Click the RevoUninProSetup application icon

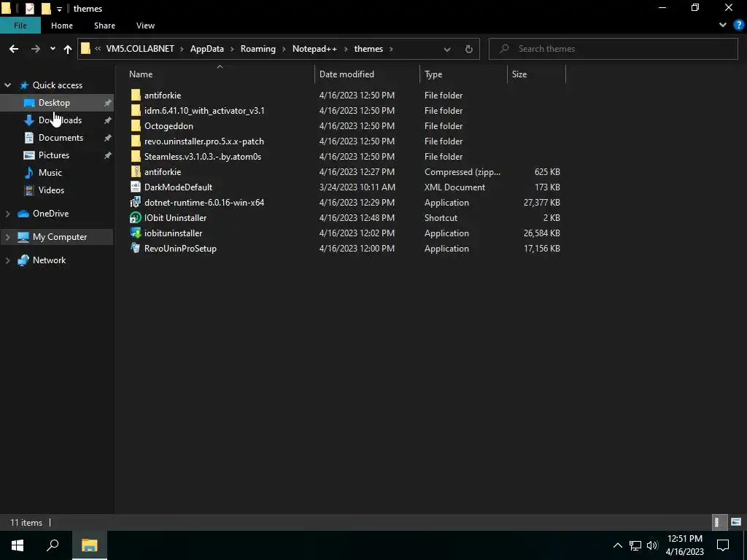136,248
